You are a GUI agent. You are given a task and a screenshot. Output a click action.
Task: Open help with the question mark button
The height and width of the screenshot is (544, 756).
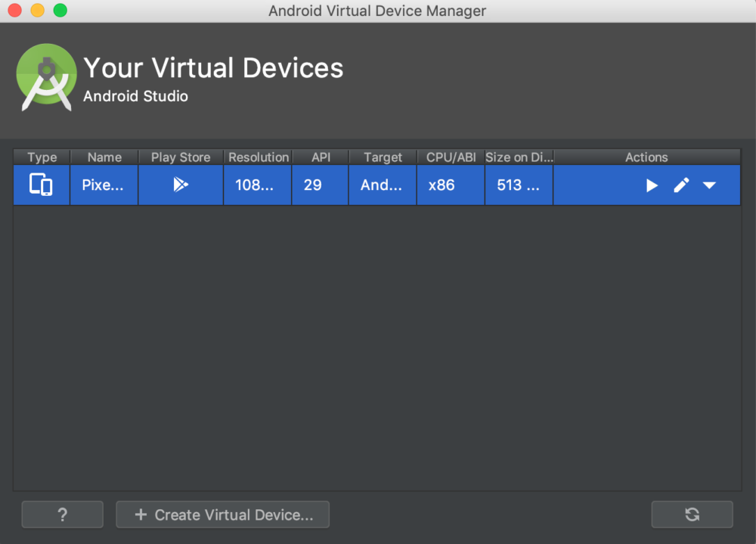(x=62, y=514)
